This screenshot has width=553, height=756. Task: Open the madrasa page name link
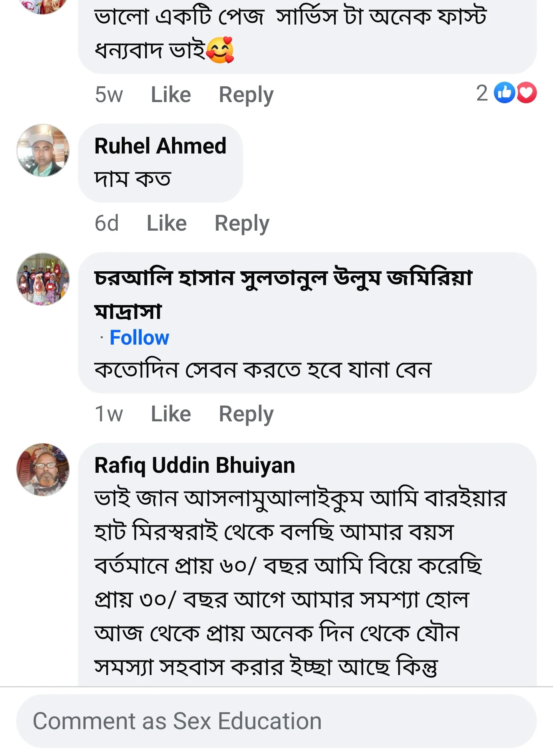283,278
